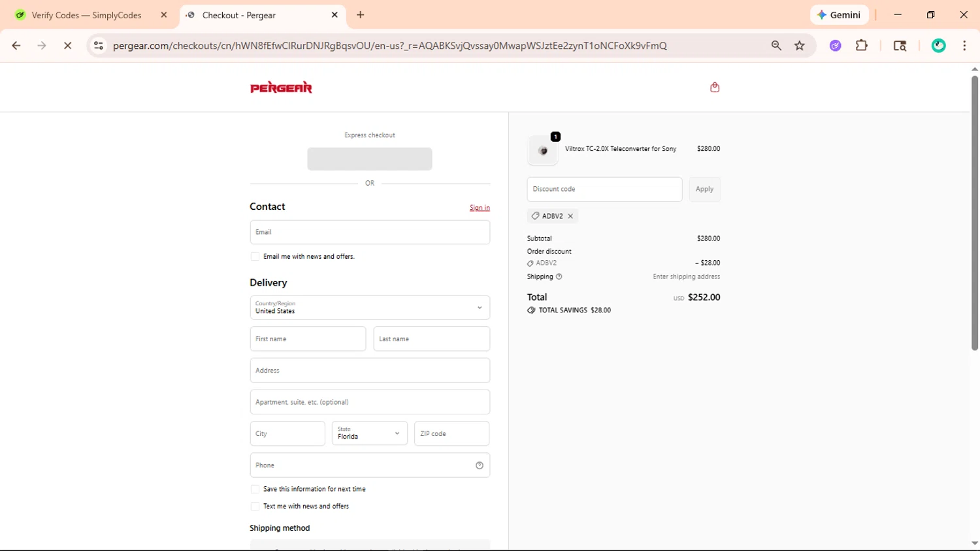
Task: Close the Checkout - Pergear tab
Action: (x=335, y=15)
